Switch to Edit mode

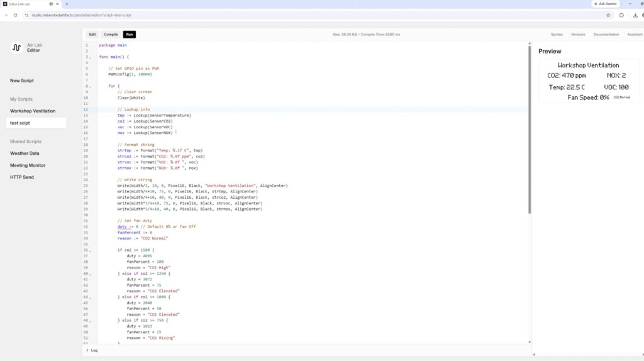(x=92, y=35)
